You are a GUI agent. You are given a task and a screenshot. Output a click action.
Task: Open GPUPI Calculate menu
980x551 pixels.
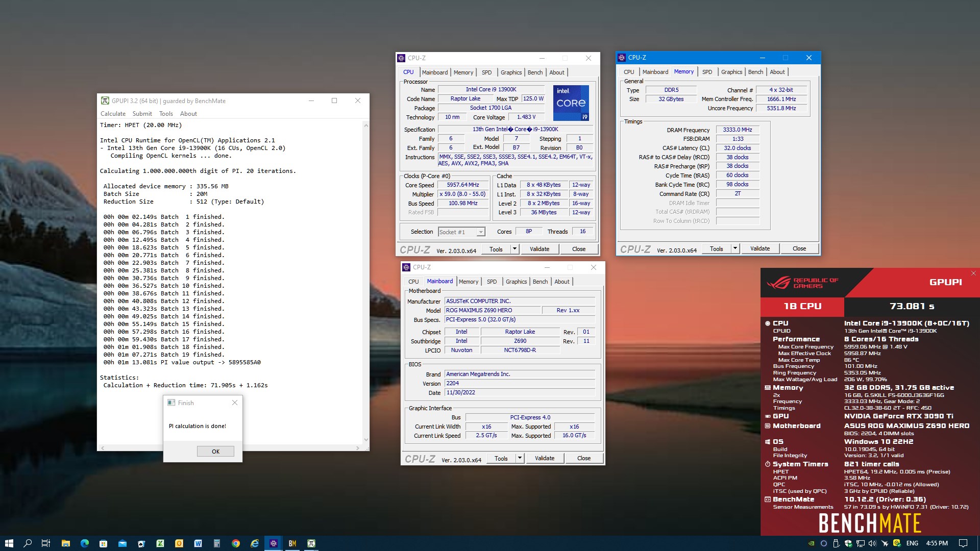point(113,114)
